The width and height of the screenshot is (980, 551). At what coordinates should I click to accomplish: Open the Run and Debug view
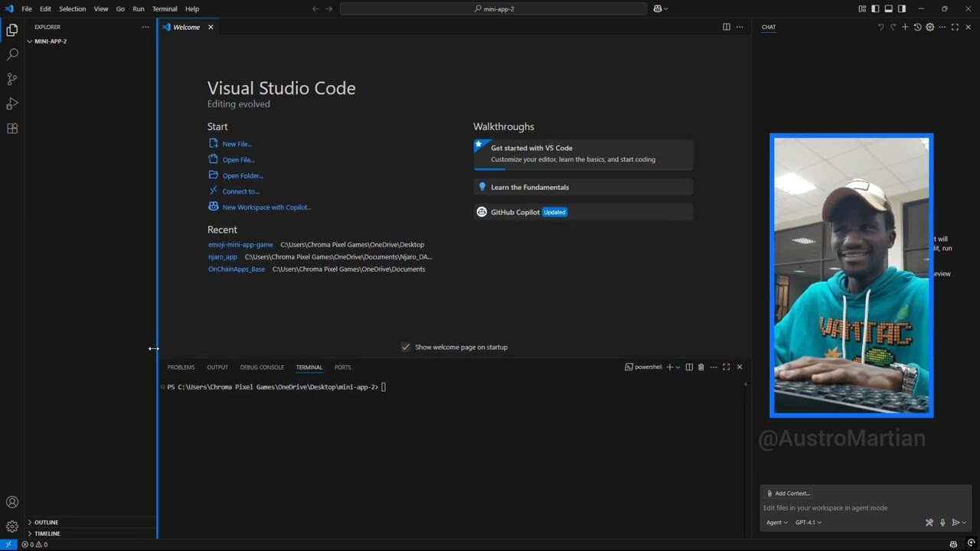(x=11, y=103)
